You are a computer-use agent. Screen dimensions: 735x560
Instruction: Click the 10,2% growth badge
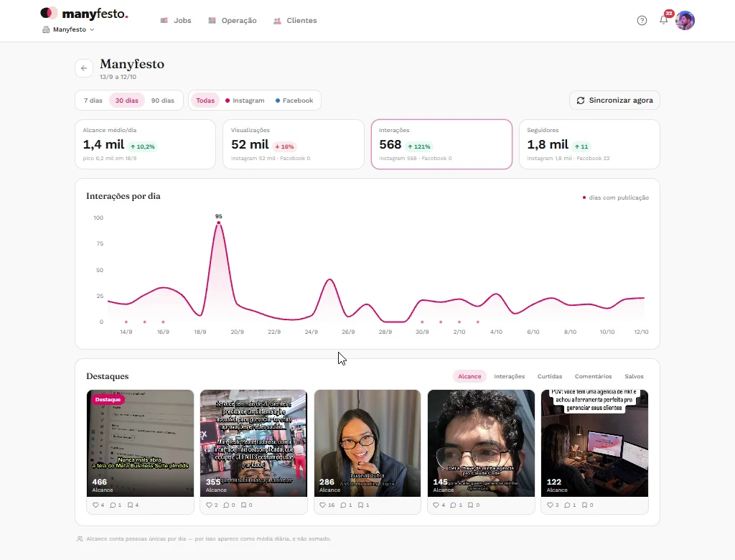coord(143,146)
